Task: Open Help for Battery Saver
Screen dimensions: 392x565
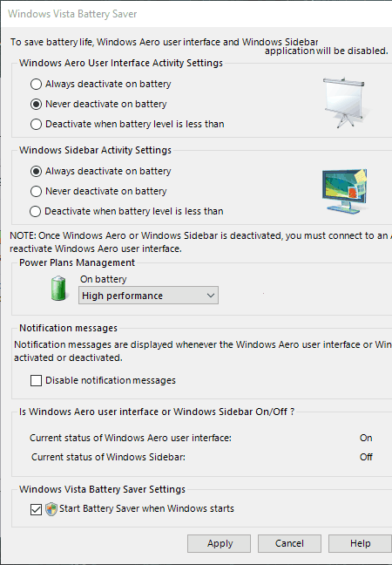Action: pyautogui.click(x=360, y=543)
